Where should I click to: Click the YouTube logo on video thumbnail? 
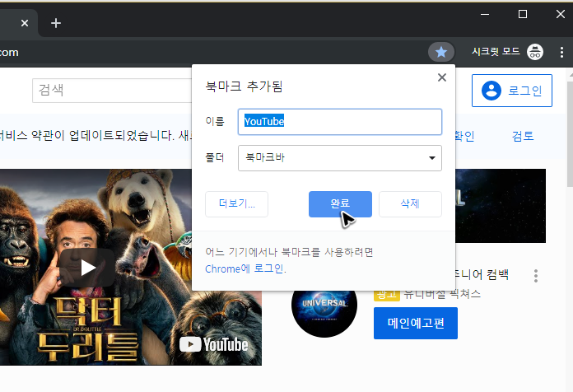[x=214, y=344]
